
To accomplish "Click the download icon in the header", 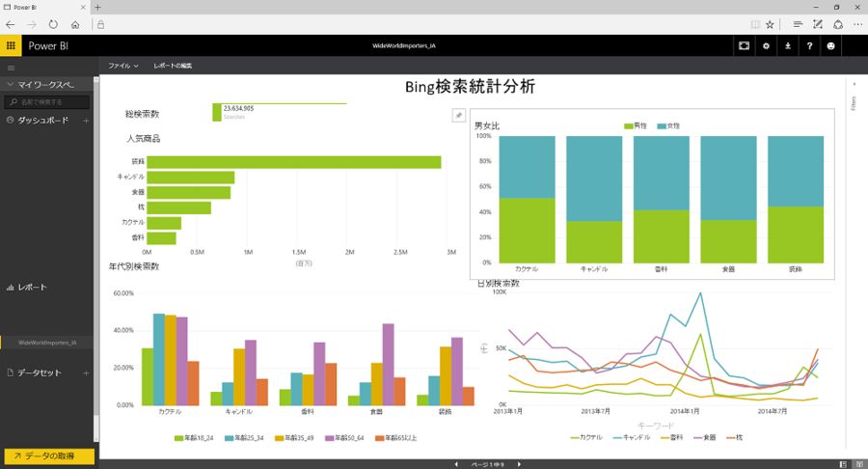I will pos(788,45).
